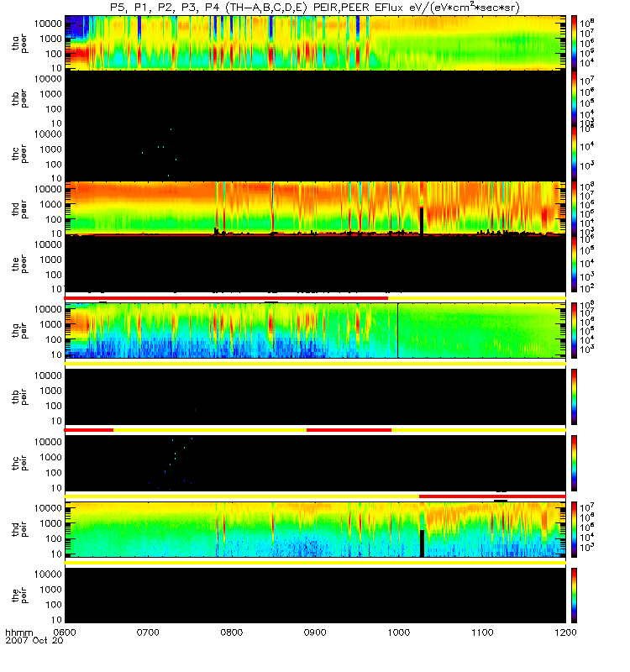Screen dimensions: 630x672
Task: Click the '1000' tick of thd peer axis
Action: (51, 204)
